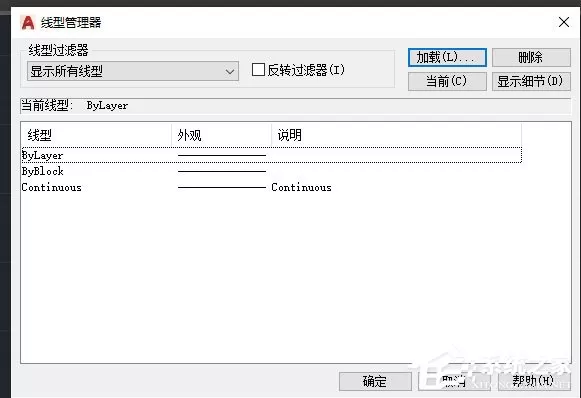Click the 外观 column header
This screenshot has width=581, height=398.
[222, 135]
